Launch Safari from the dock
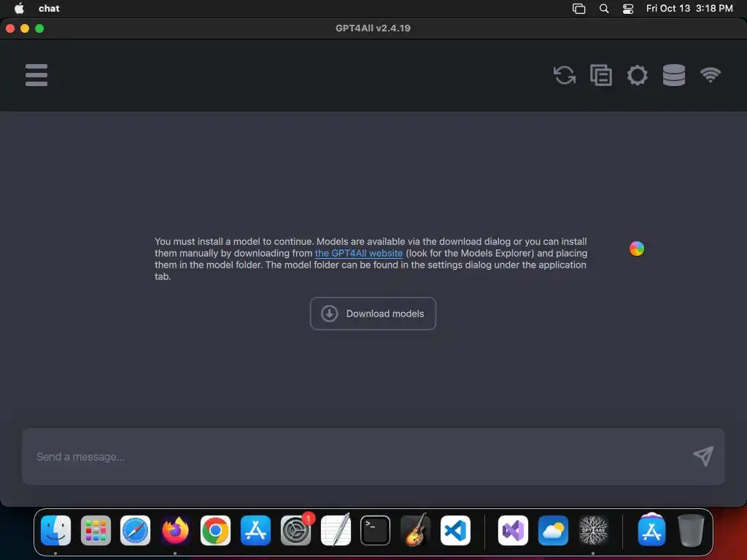This screenshot has width=747, height=560. click(135, 531)
